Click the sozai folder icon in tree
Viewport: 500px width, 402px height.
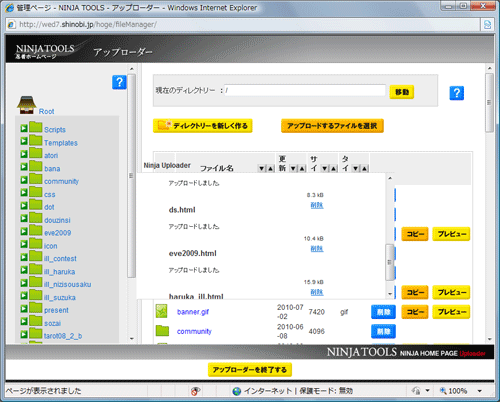35,321
